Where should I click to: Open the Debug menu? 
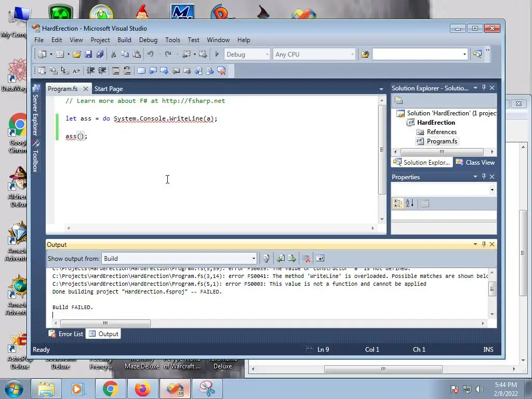coord(148,40)
